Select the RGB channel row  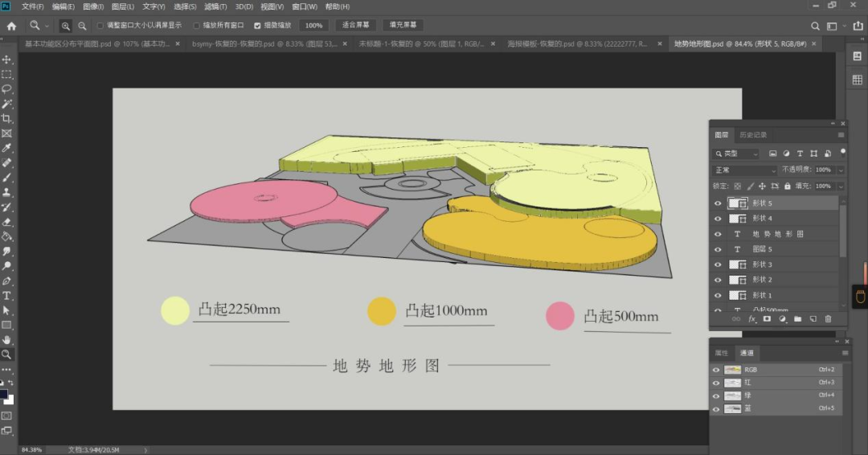point(777,369)
